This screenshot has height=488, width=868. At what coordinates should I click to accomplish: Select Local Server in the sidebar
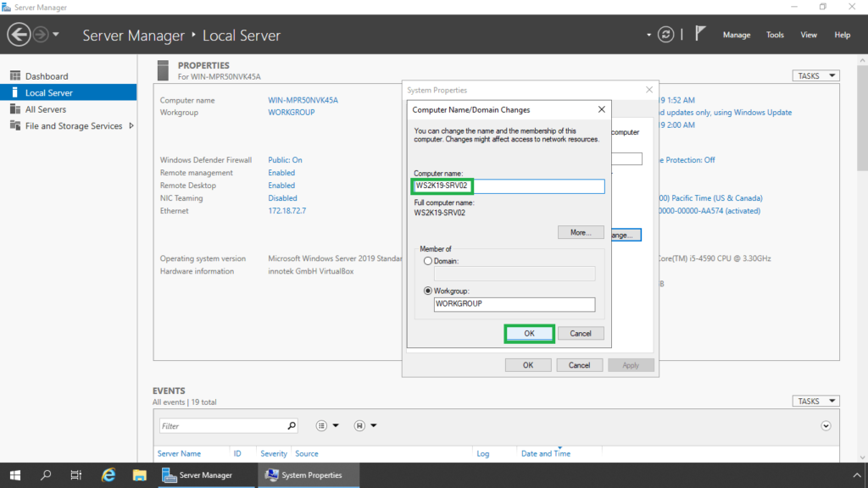[x=68, y=92]
